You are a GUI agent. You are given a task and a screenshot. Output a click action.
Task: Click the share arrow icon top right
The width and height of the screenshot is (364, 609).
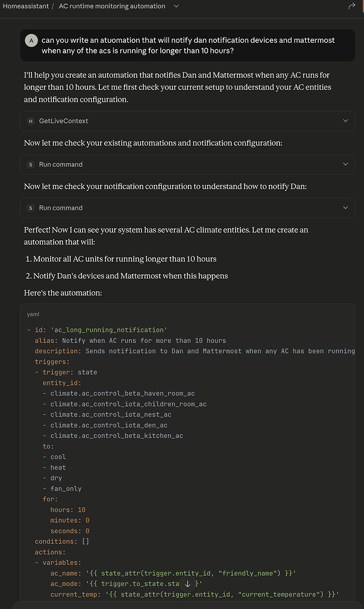pos(352,7)
